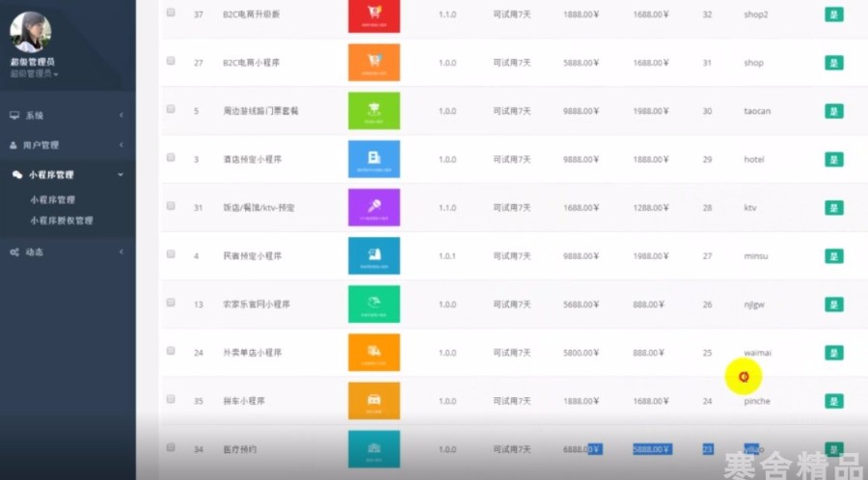This screenshot has width=868, height=480.
Task: Open the B2C电商升级版 red icon
Action: (373, 16)
